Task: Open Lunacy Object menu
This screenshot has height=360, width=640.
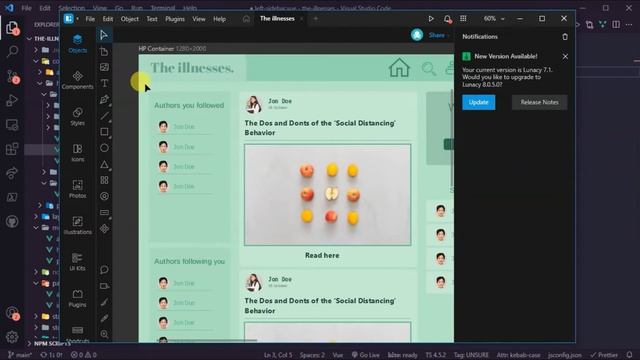Action: [x=130, y=19]
